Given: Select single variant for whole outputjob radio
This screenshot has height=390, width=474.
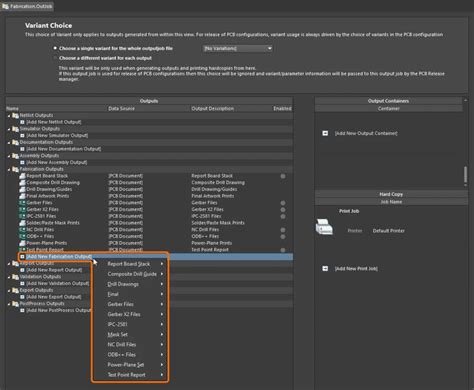Looking at the screenshot, I should pyautogui.click(x=55, y=48).
